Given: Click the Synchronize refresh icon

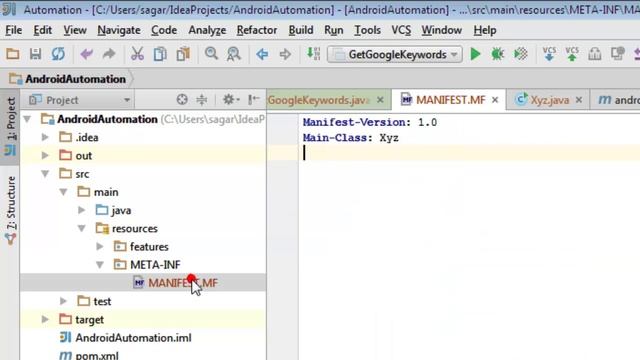Looking at the screenshot, I should point(58,54).
